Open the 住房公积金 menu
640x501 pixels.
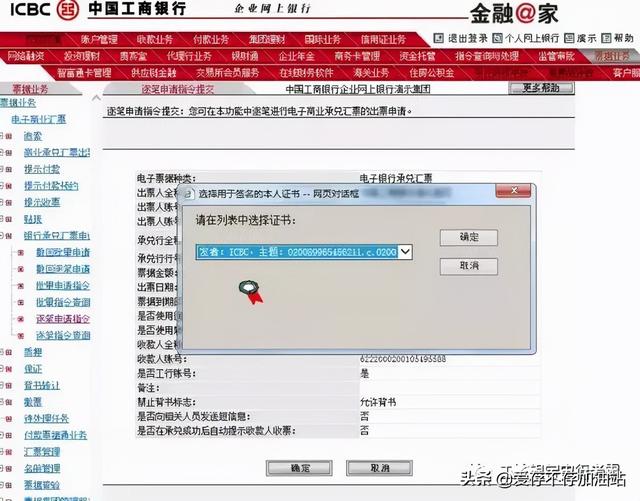pyautogui.click(x=432, y=73)
